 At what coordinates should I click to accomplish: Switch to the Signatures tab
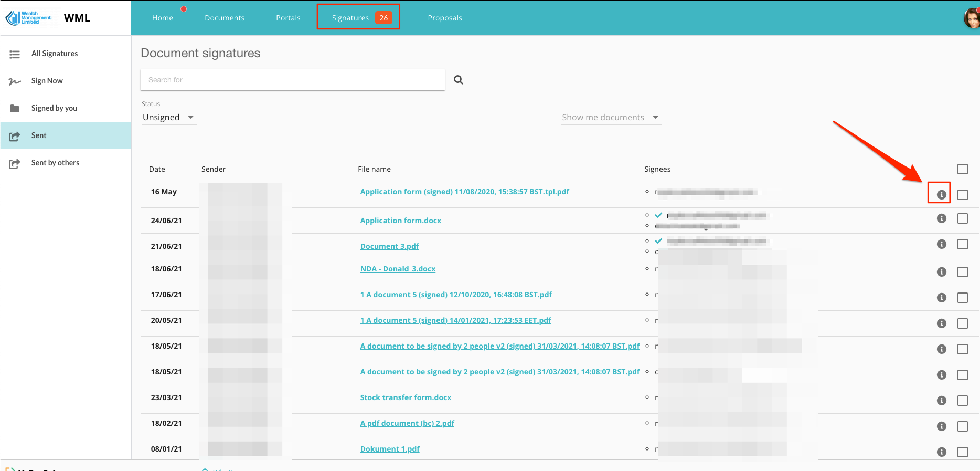click(x=358, y=18)
